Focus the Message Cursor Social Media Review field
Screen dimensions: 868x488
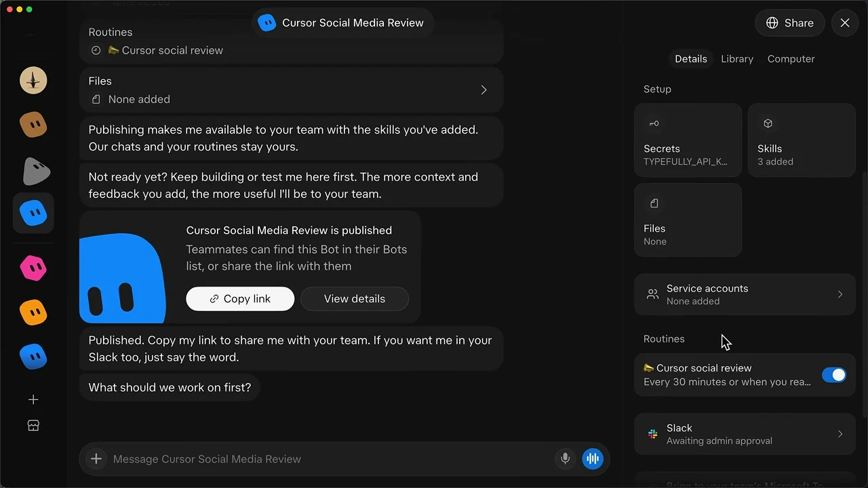coord(329,459)
